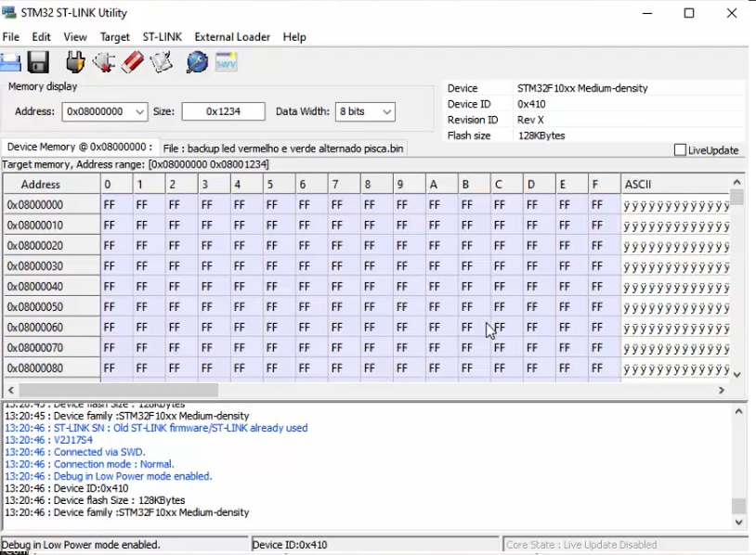
Task: Click log line 'Connection mode : Normal.'
Action: click(114, 464)
